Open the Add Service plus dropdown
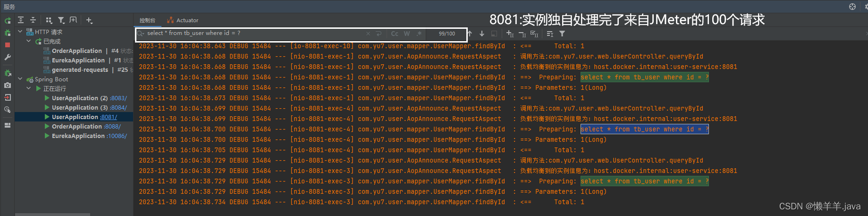The height and width of the screenshot is (216, 868). 89,20
